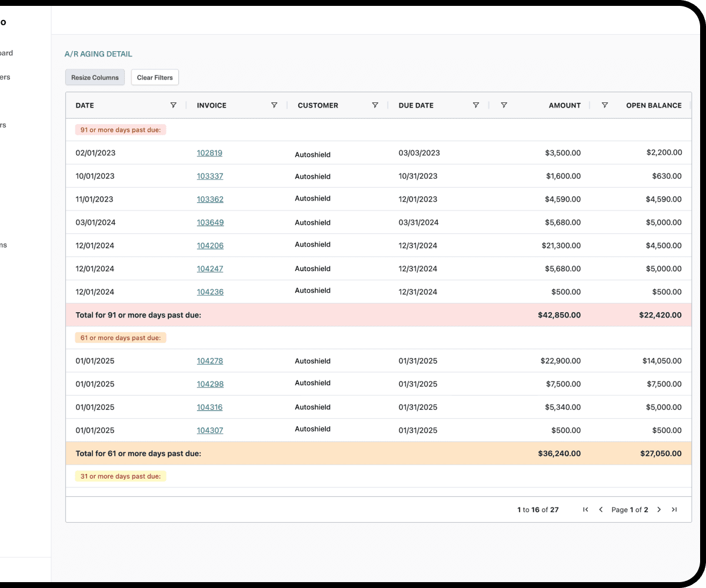The height and width of the screenshot is (588, 706).
Task: Click the Clear Filters button
Action: click(155, 78)
